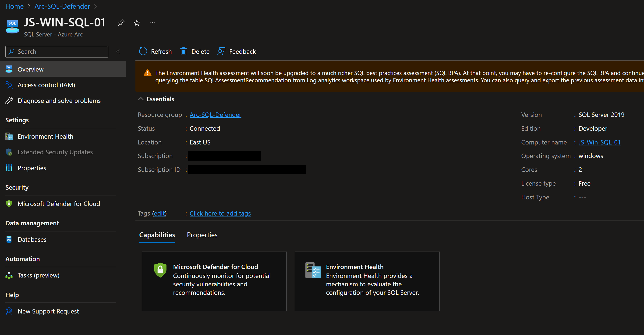The image size is (644, 335).
Task: Click the Extended Security Updates shield icon
Action: coord(9,152)
